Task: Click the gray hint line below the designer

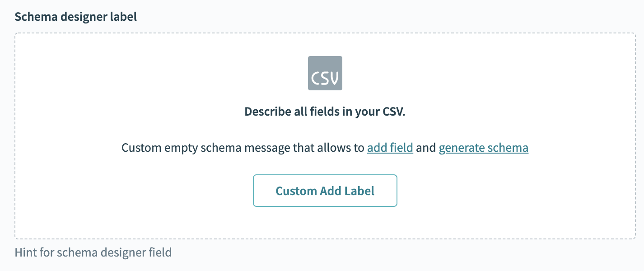Action: pyautogui.click(x=93, y=252)
